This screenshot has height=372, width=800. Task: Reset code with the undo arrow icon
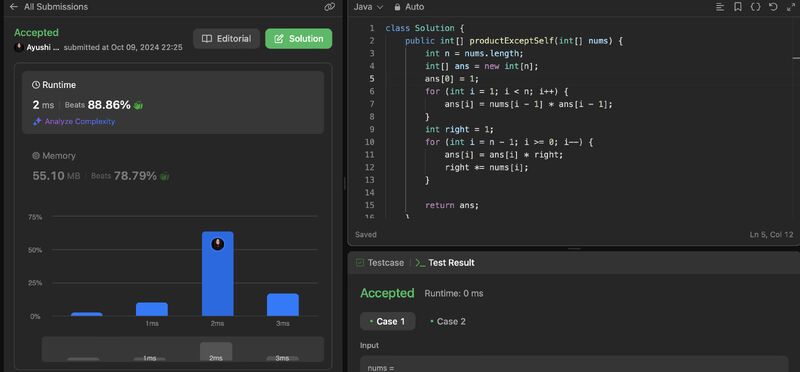(x=773, y=7)
